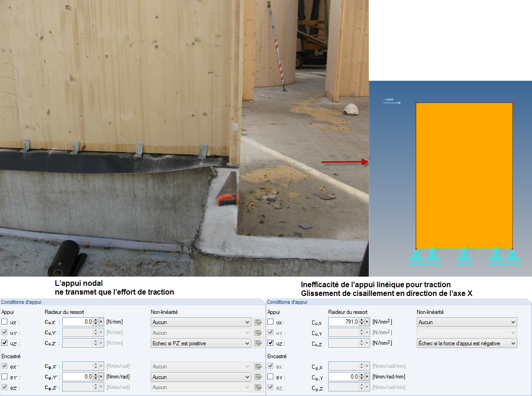Click arrow button beside Cφ,Y' [Nmm/rad] field

[x=101, y=377]
